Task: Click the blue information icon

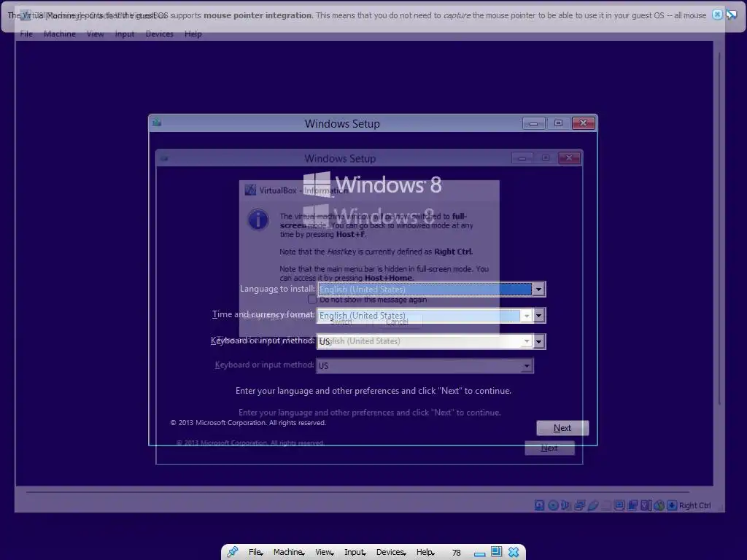Action: pyautogui.click(x=258, y=220)
